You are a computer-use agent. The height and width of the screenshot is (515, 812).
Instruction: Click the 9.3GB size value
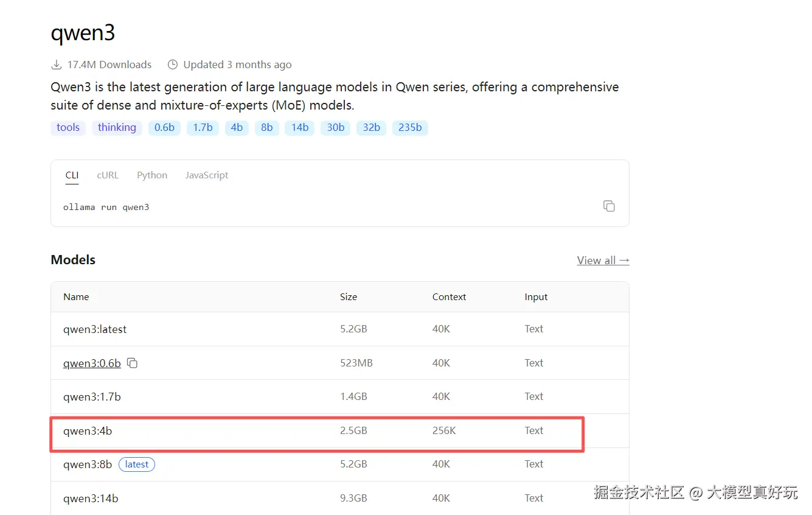(x=353, y=498)
